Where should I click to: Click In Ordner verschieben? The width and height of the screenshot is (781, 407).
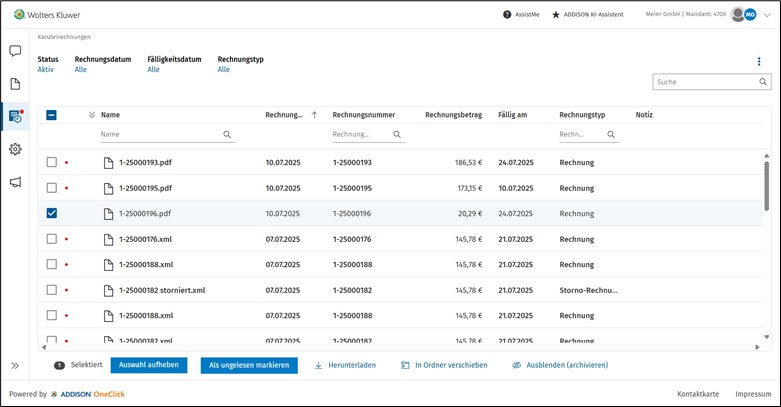pos(444,365)
